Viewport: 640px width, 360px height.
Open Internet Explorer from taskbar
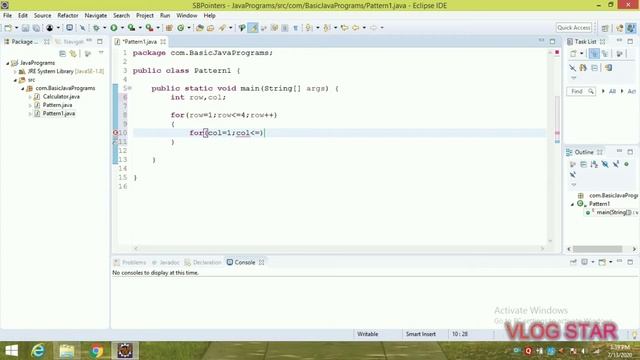(x=38, y=351)
